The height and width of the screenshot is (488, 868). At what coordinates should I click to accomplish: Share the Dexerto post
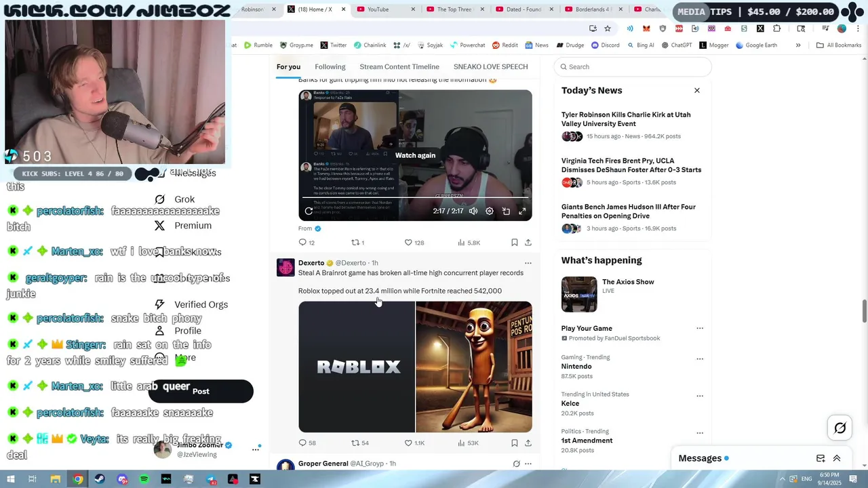(528, 443)
